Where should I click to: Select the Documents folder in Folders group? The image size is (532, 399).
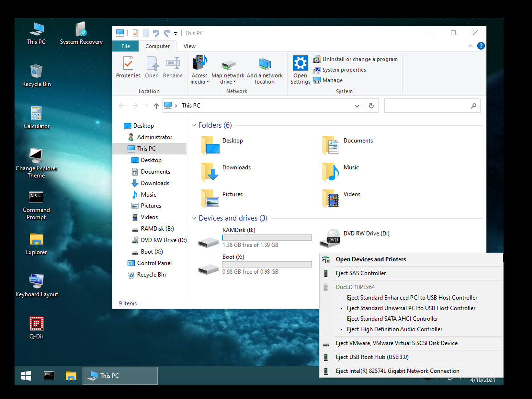click(347, 145)
